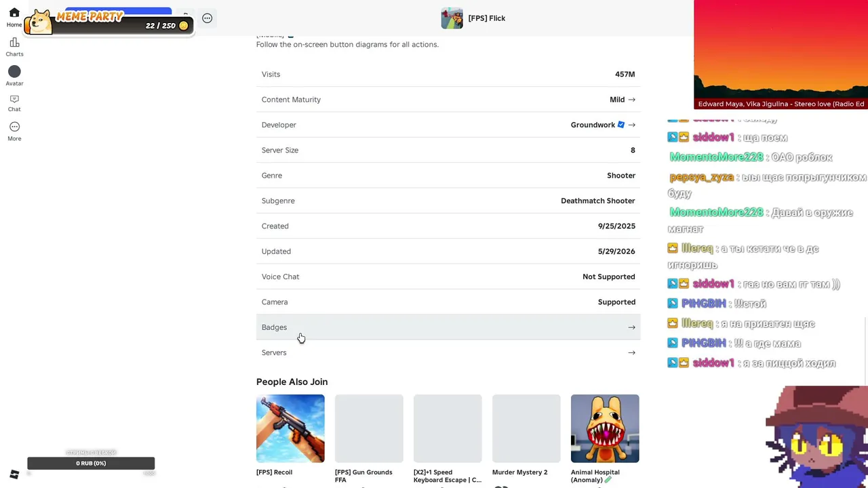Click the Animal Hospital (Anomaly) title
868x488 pixels.
click(x=595, y=476)
